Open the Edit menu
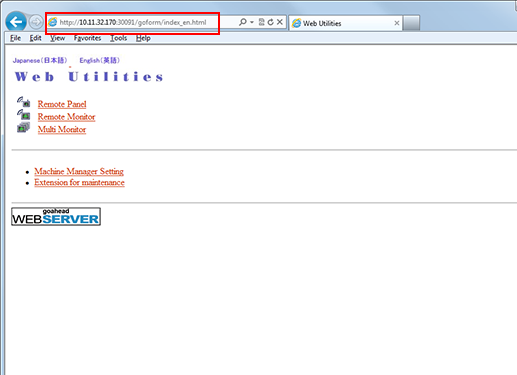The image size is (517, 375). coord(35,38)
